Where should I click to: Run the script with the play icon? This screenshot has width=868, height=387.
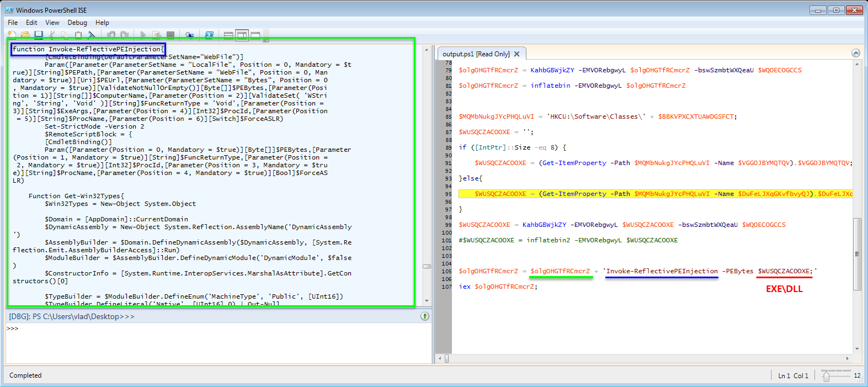(143, 35)
